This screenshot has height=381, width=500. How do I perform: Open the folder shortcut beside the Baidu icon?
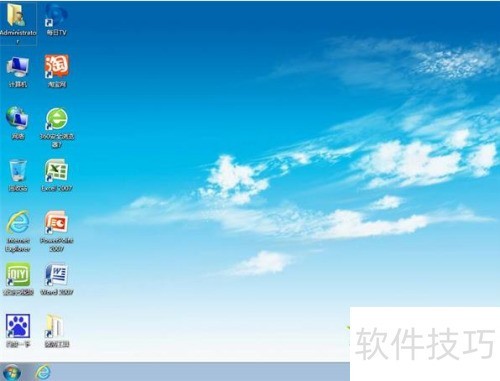[55, 326]
